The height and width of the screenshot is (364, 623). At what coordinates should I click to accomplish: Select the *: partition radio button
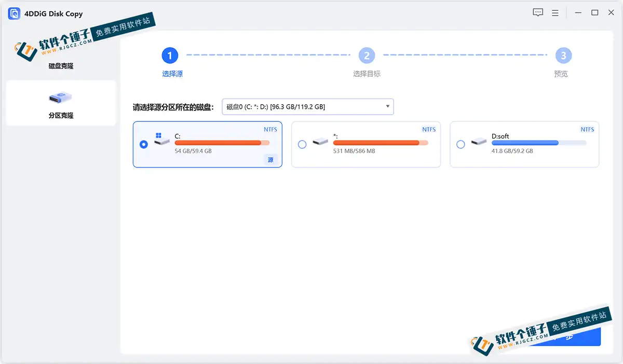(x=302, y=145)
